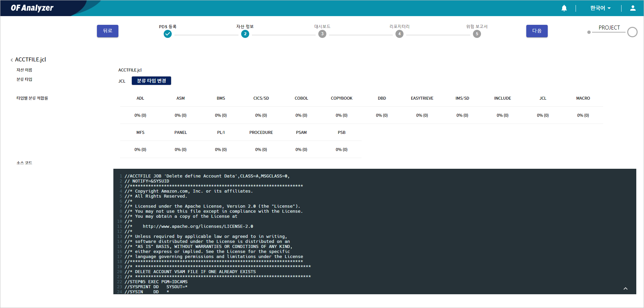Image resolution: width=644 pixels, height=308 pixels.
Task: Click the 뒤로 back button
Action: [108, 31]
